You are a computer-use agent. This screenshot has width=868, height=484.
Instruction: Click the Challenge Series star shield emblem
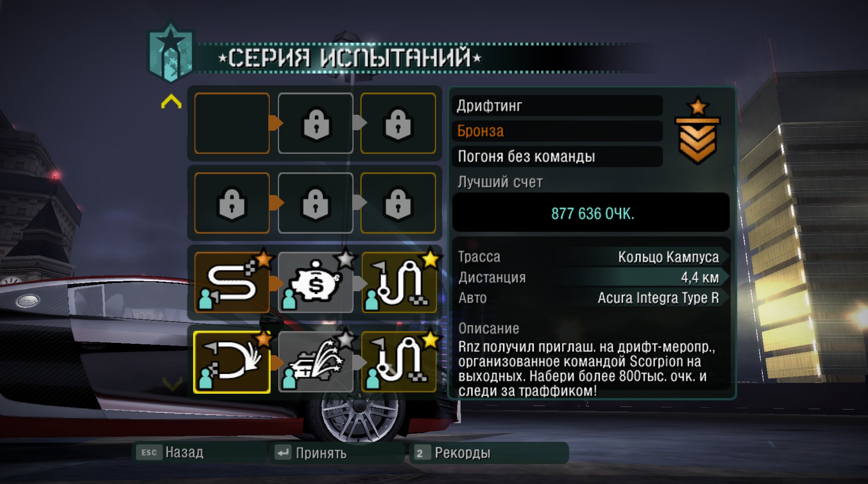(170, 52)
